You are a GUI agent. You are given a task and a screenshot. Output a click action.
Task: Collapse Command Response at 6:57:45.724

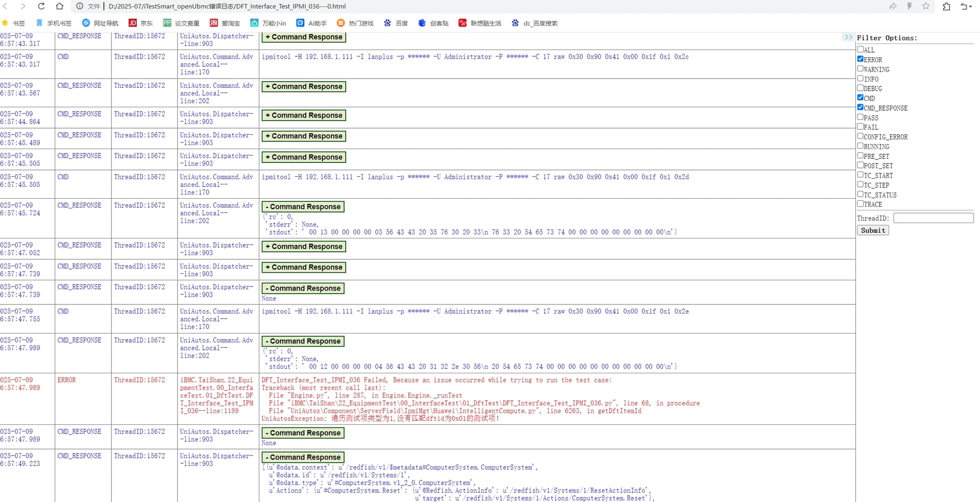pos(303,206)
